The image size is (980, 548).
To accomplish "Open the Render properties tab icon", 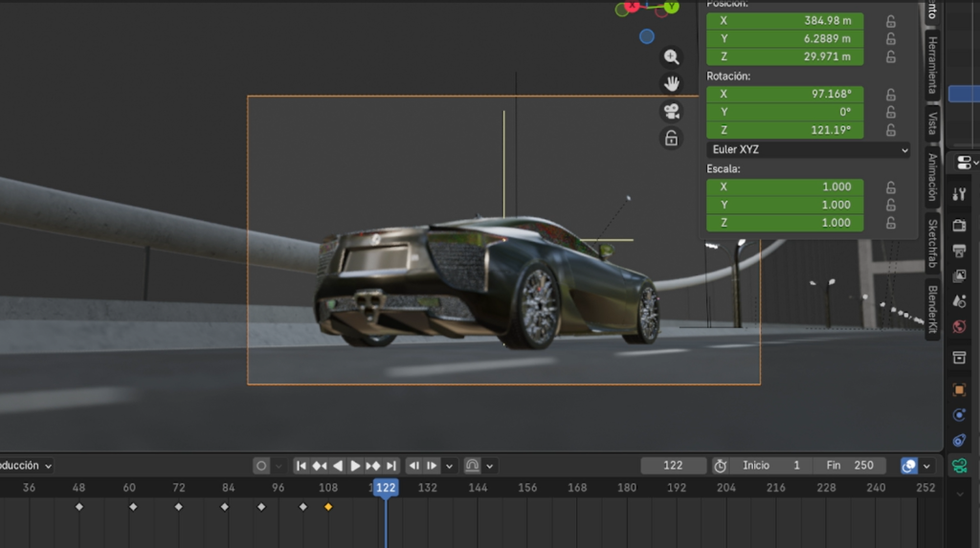I will pyautogui.click(x=959, y=226).
